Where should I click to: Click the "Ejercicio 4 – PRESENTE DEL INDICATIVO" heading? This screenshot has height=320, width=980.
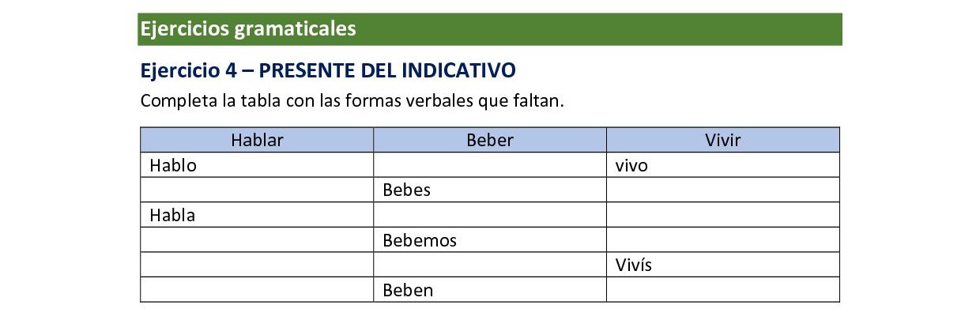coord(328,70)
